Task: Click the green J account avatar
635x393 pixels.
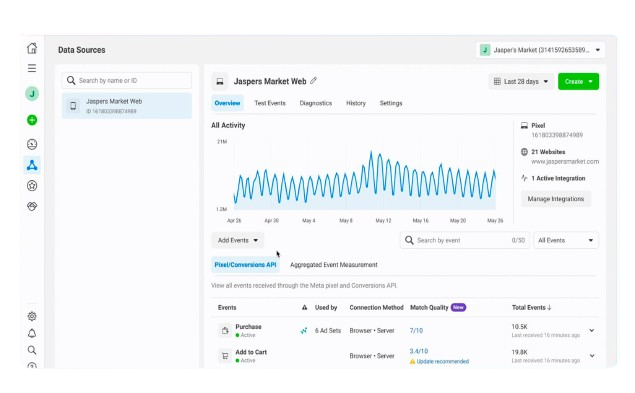Action: pos(32,94)
